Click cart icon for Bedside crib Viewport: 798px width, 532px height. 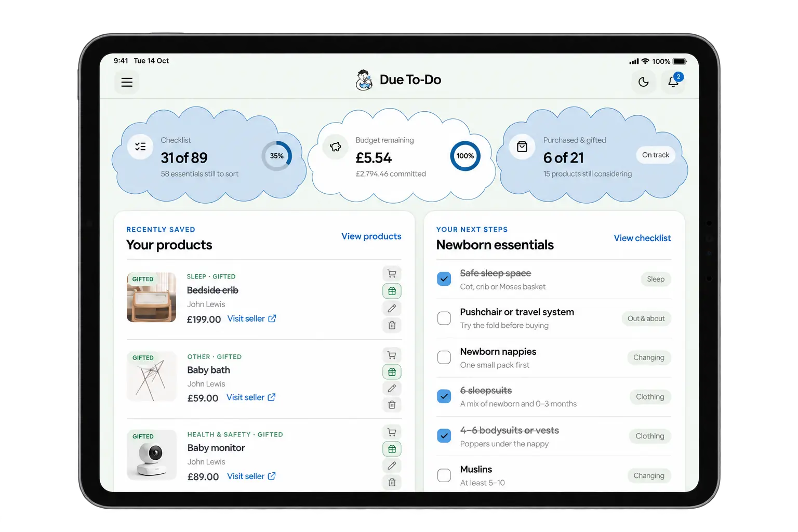[392, 274]
